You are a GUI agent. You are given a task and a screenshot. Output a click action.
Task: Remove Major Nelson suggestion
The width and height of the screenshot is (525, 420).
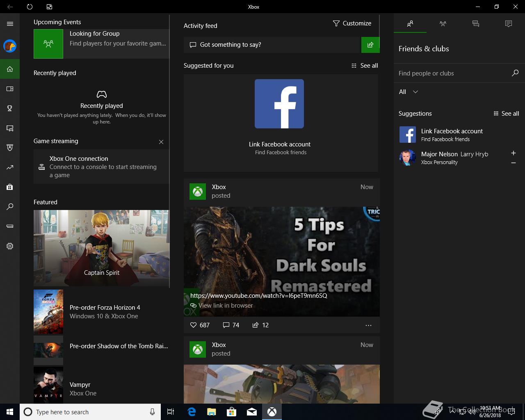pos(513,163)
